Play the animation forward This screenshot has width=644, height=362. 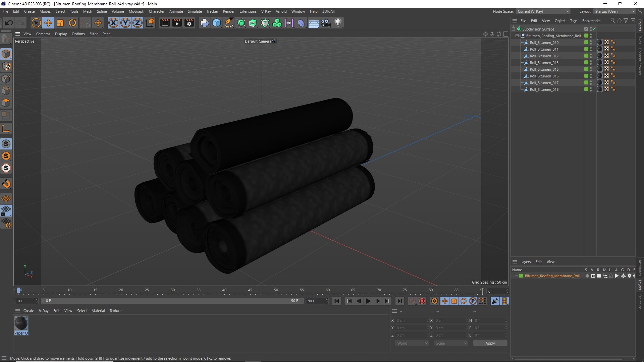(x=368, y=301)
